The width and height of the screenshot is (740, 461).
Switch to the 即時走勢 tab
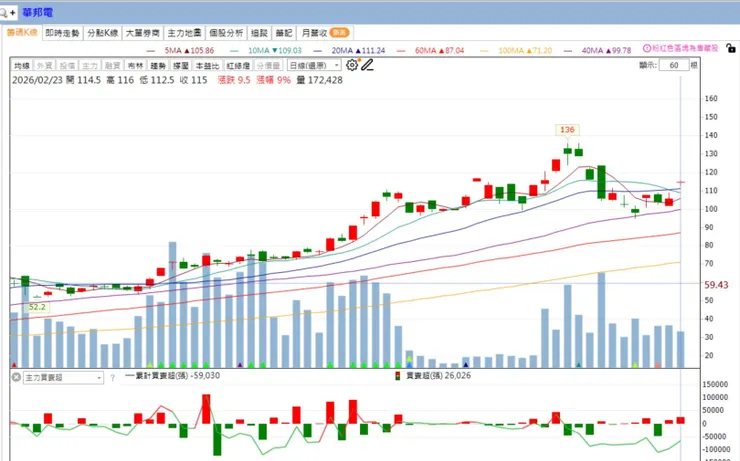(x=62, y=33)
